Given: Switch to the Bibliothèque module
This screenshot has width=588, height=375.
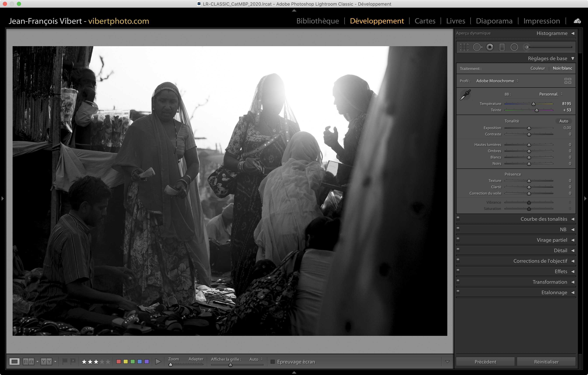Looking at the screenshot, I should pos(317,21).
